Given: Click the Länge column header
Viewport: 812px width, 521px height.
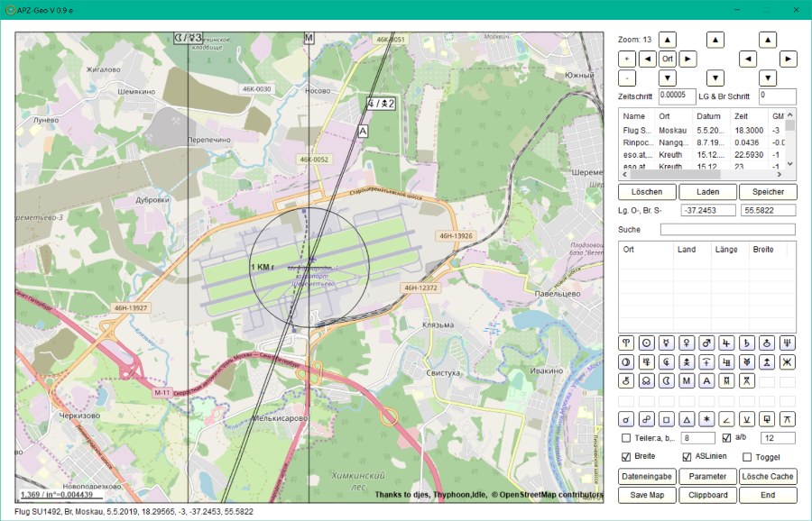Looking at the screenshot, I should tap(730, 250).
